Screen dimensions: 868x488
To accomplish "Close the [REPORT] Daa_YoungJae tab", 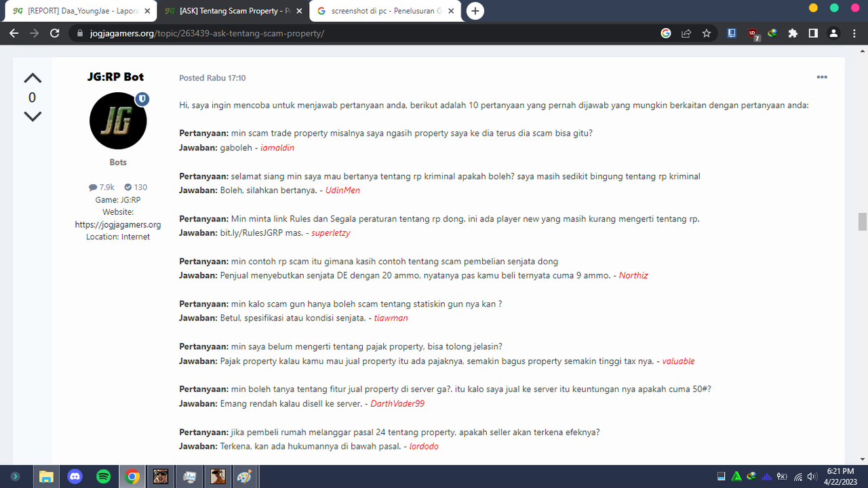I will pos(146,11).
